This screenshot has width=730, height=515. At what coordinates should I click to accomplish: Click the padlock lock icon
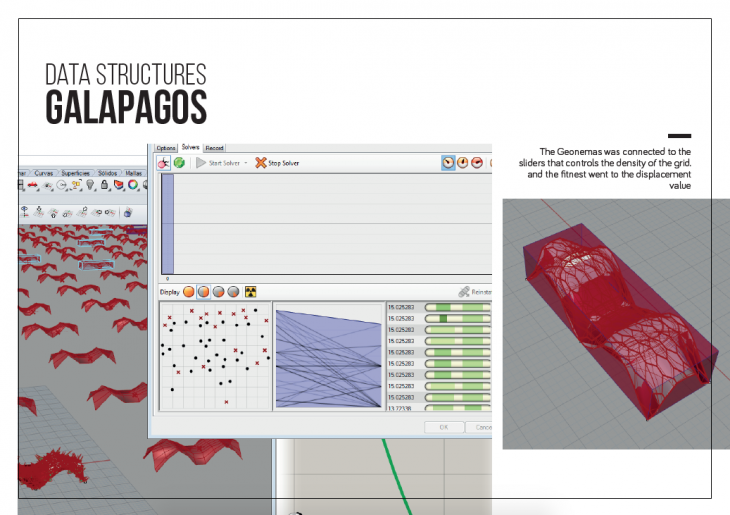pyautogui.click(x=104, y=185)
